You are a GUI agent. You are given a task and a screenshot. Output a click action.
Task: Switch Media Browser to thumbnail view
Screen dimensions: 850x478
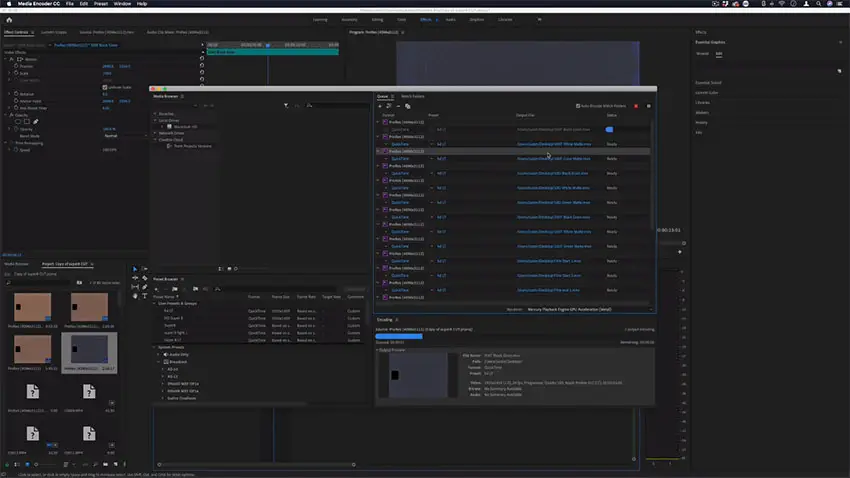[x=229, y=269]
